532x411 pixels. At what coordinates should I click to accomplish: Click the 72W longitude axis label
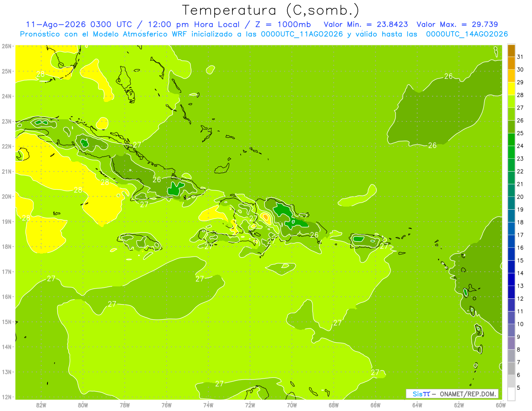pyautogui.click(x=250, y=405)
